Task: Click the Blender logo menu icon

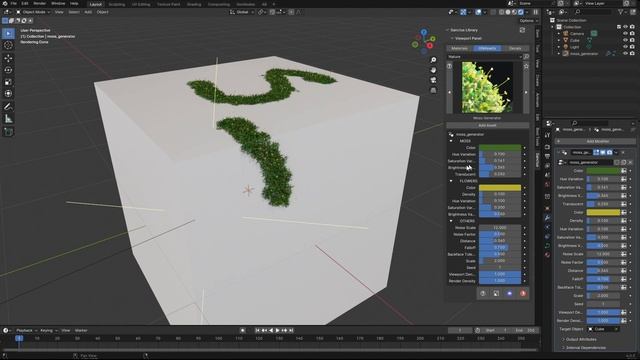Action: [x=4, y=3]
